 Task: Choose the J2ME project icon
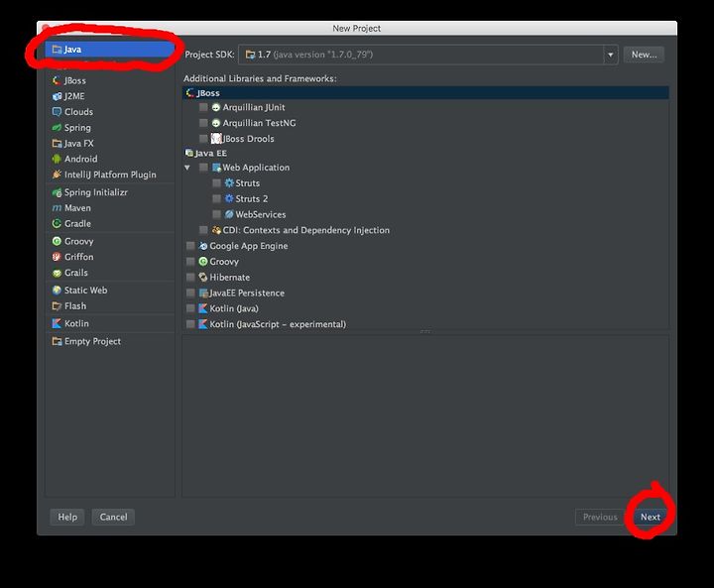coord(57,96)
